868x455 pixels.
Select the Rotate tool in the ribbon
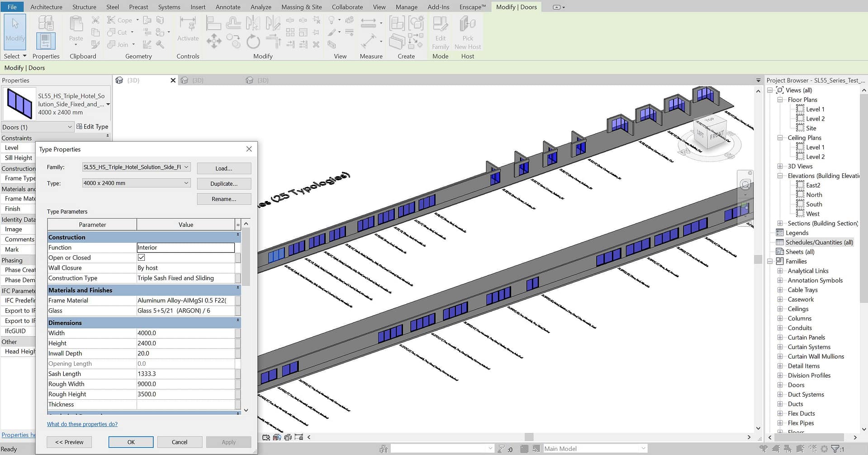[253, 42]
